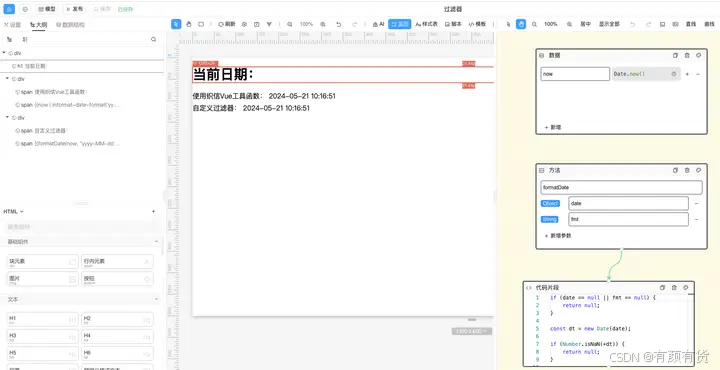The width and height of the screenshot is (720, 370).
Task: Switch to the 数据结构 tab
Action: (71, 25)
